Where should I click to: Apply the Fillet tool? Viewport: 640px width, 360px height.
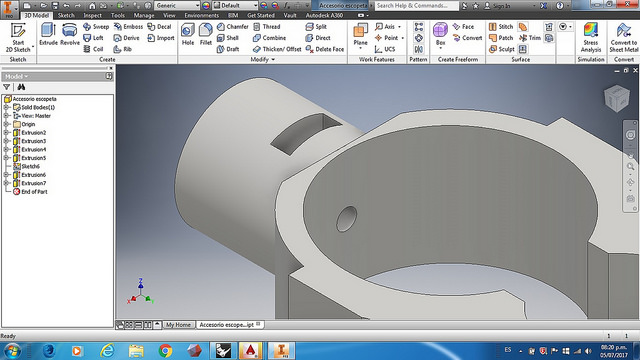(206, 34)
